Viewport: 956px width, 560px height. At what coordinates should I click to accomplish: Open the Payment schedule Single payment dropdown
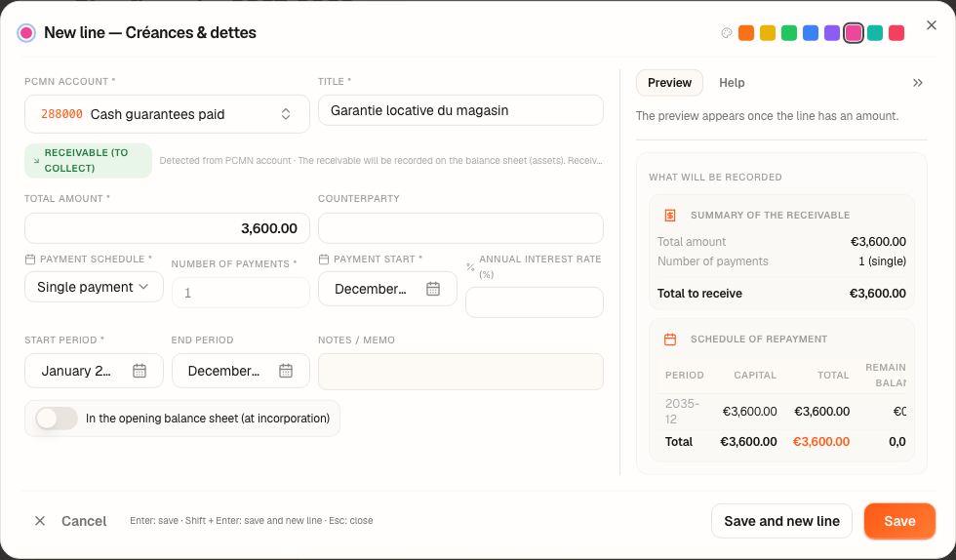tap(94, 287)
